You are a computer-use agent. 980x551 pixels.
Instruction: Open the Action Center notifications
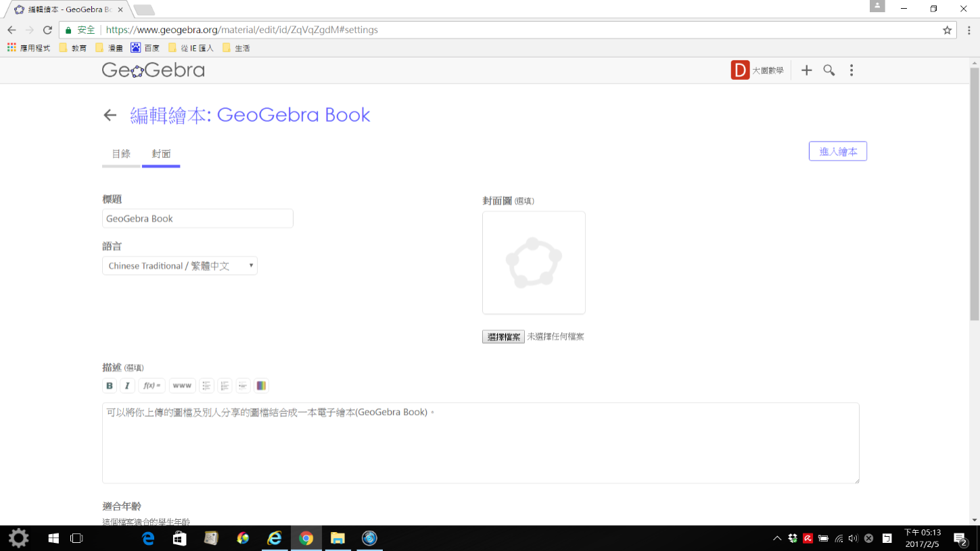(960, 539)
